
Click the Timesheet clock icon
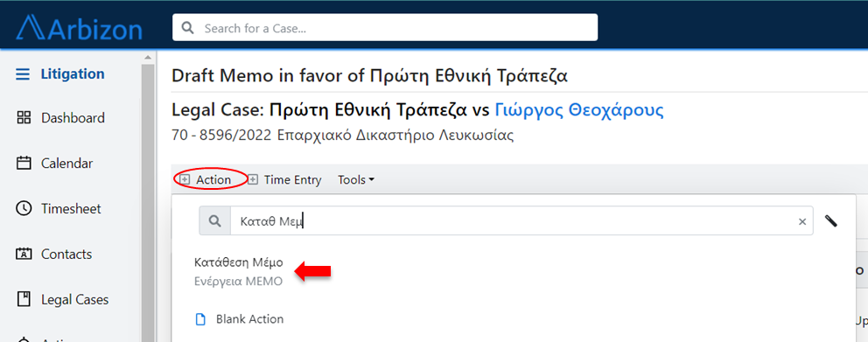(24, 209)
